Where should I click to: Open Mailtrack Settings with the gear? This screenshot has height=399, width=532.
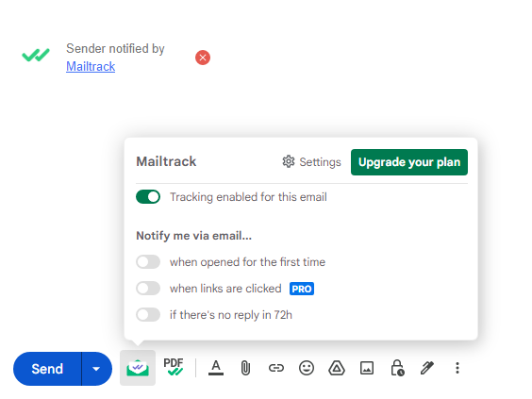(311, 162)
